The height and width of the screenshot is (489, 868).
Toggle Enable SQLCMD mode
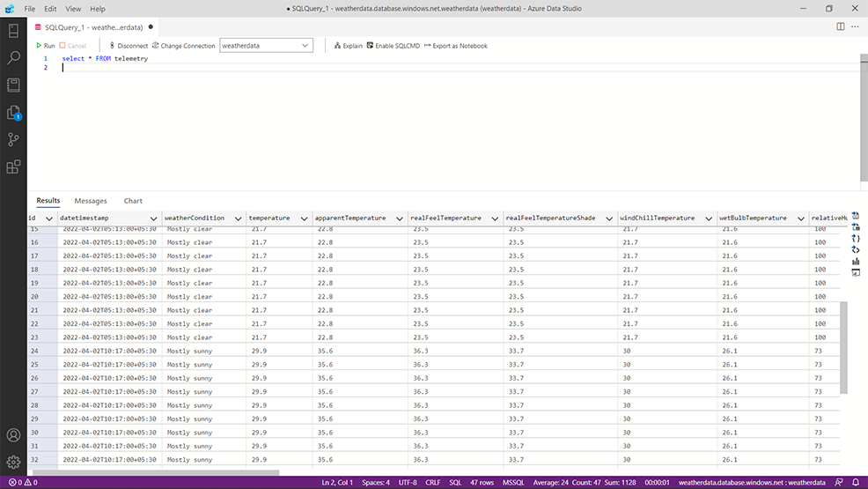[393, 46]
